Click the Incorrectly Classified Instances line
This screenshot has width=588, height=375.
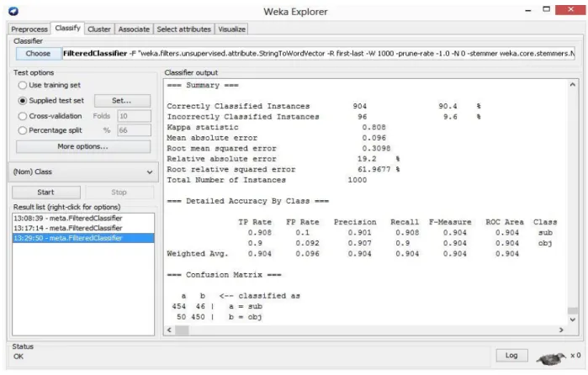(324, 117)
